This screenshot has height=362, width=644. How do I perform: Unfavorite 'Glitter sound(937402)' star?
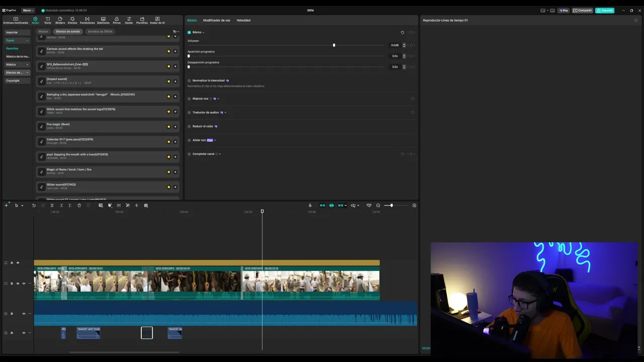(x=169, y=187)
